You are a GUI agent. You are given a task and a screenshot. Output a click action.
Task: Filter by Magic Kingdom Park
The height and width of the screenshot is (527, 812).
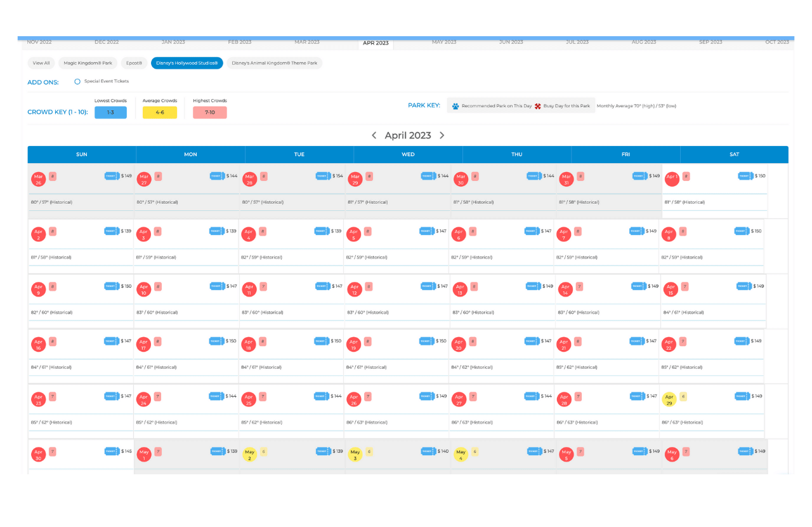coord(88,63)
